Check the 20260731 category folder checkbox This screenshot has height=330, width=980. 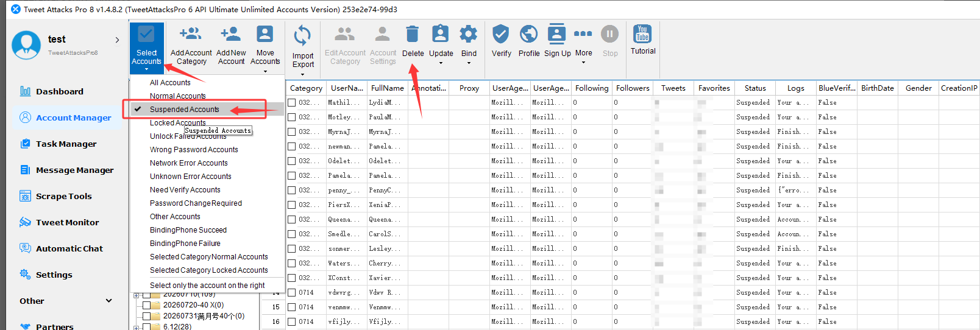coord(146,316)
